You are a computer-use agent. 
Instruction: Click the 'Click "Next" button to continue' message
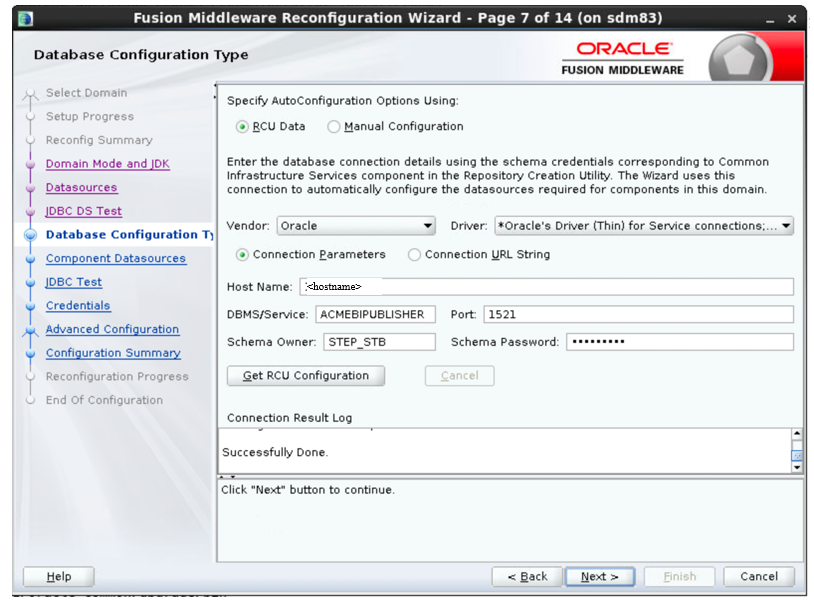click(x=308, y=490)
